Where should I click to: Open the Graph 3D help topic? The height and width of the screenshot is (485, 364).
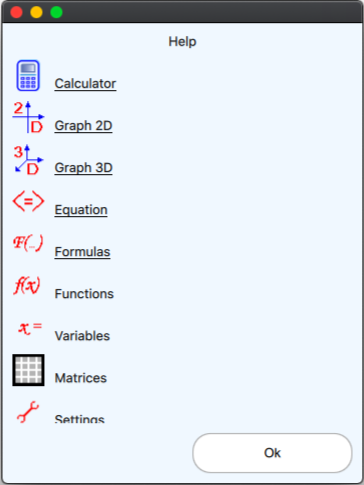click(83, 168)
